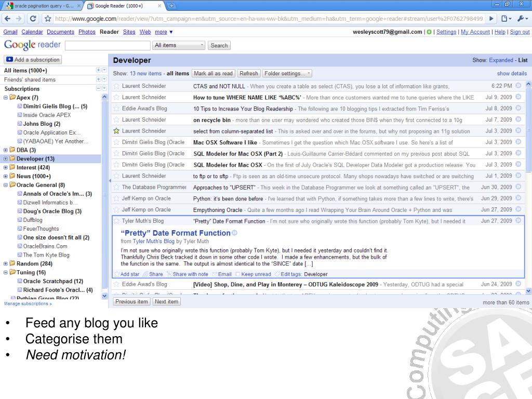The image size is (532, 399).
Task: Click the feed icon for The Tom Kyte Blog
Action: click(x=20, y=255)
